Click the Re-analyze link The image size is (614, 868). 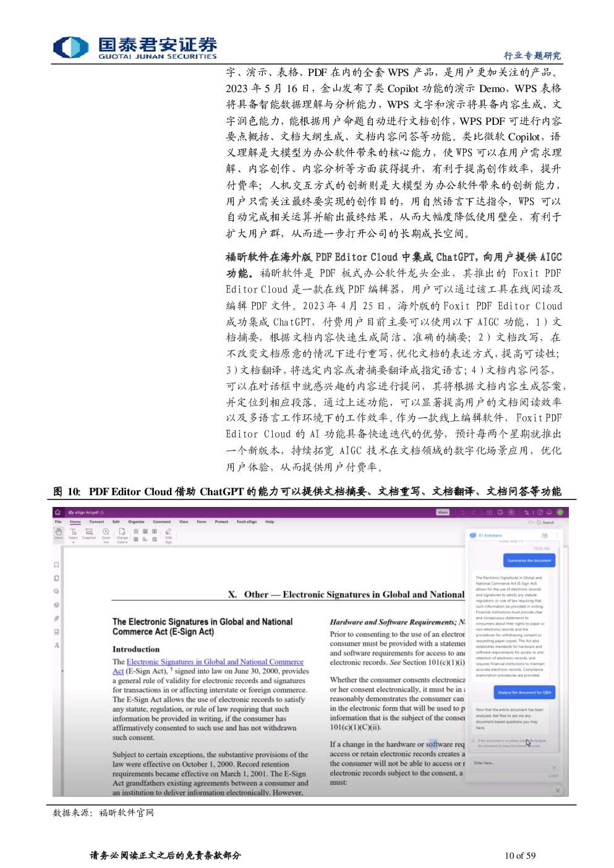pos(538,741)
